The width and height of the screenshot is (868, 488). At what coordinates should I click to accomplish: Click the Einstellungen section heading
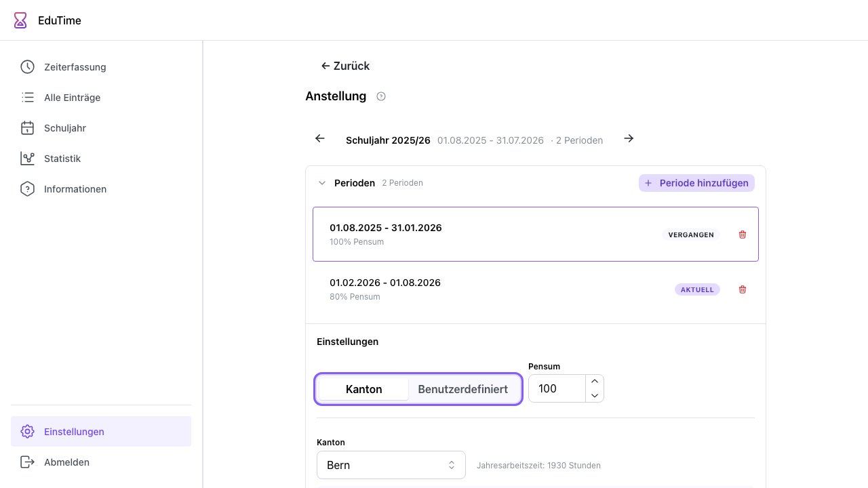pos(347,342)
